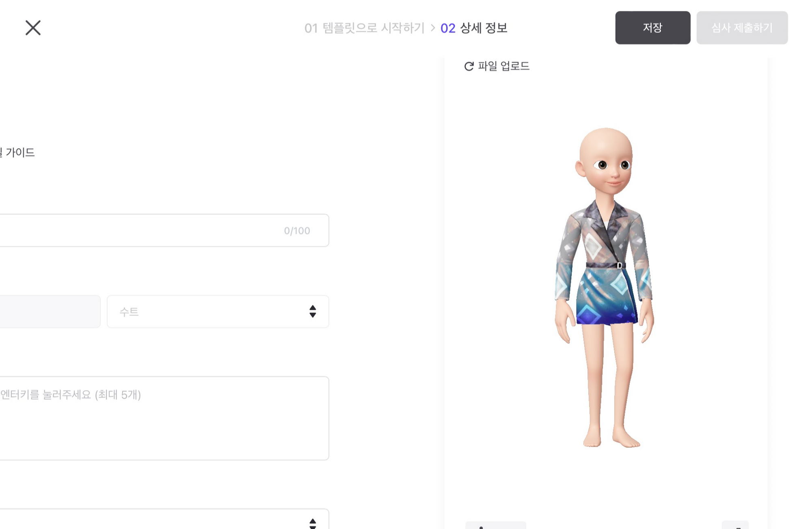812x529 pixels.
Task: Click the partially visible button at preview bottom-right
Action: coord(735,525)
